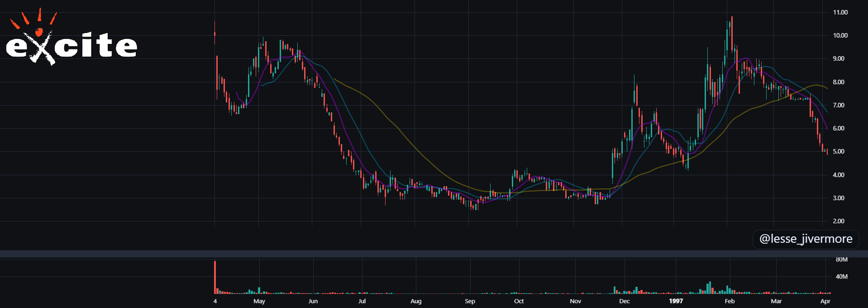Click the Mar date label on time axis
The image size is (868, 308).
777,301
